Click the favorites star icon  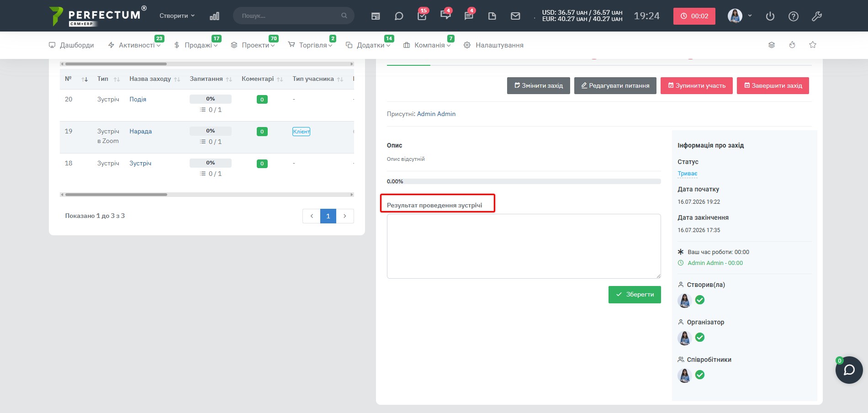pyautogui.click(x=813, y=45)
